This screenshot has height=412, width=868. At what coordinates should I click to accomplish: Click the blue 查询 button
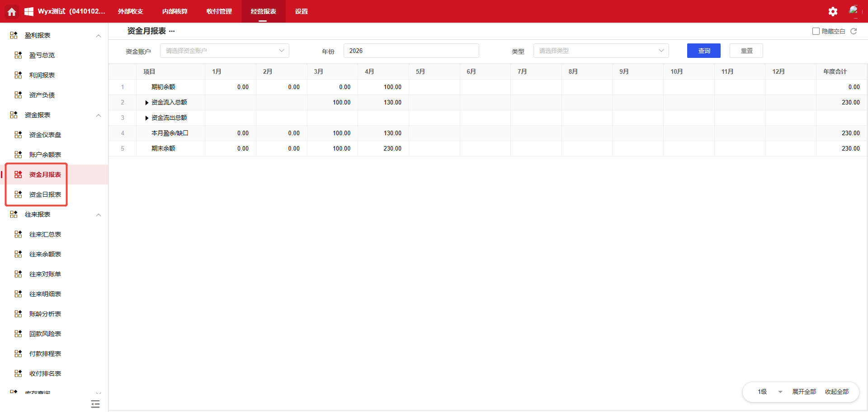[703, 51]
